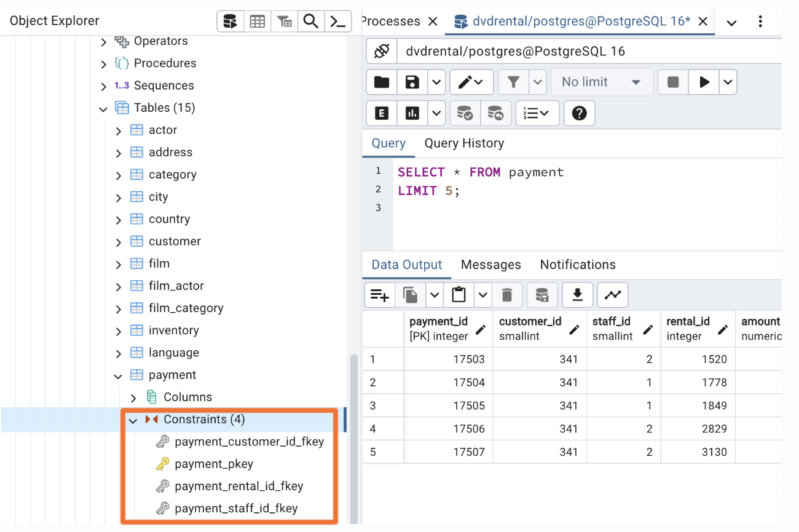Collapse the Tables (15) tree node
Screen dimensions: 799x532
click(x=103, y=109)
